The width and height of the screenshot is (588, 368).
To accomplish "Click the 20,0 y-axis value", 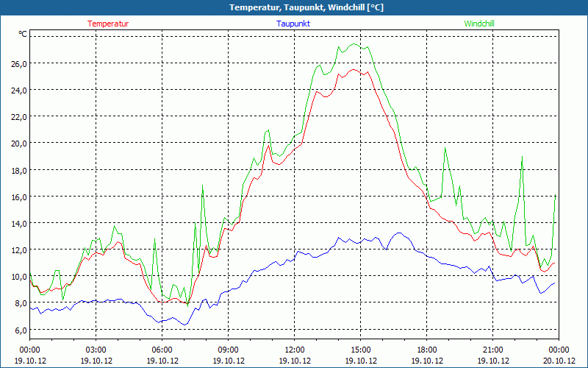I will click(18, 144).
